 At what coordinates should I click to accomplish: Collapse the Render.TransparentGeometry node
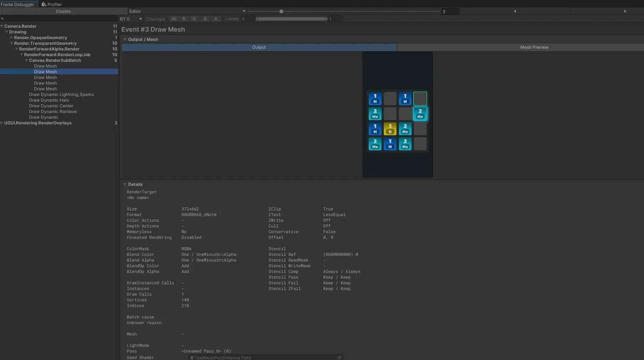[11, 43]
